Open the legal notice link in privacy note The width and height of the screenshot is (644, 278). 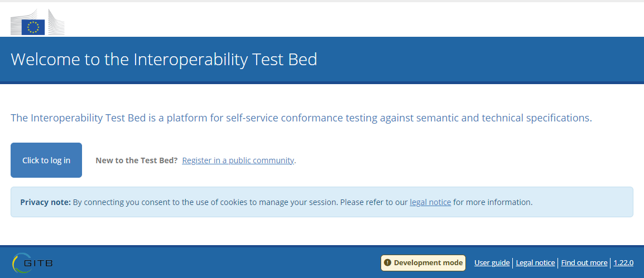(430, 202)
